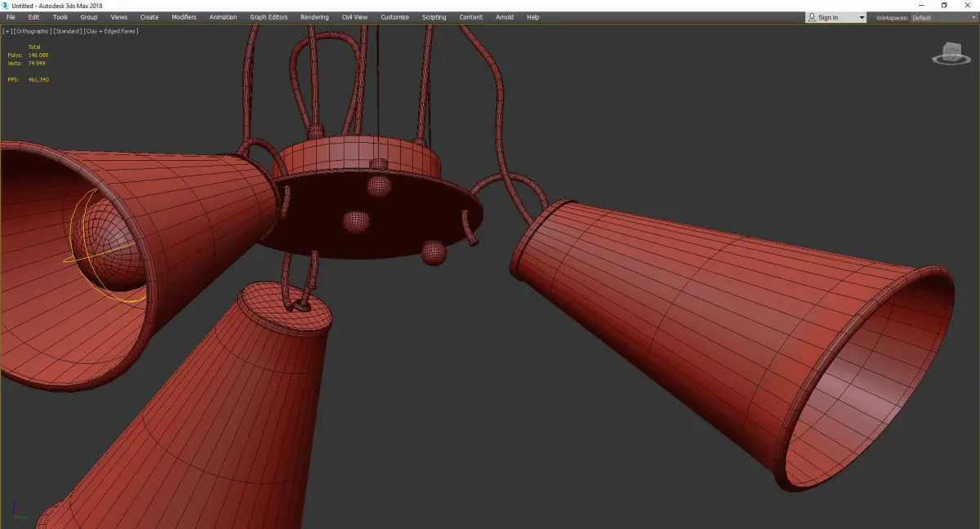The image size is (980, 529).
Task: Open the Group menu
Action: point(88,17)
